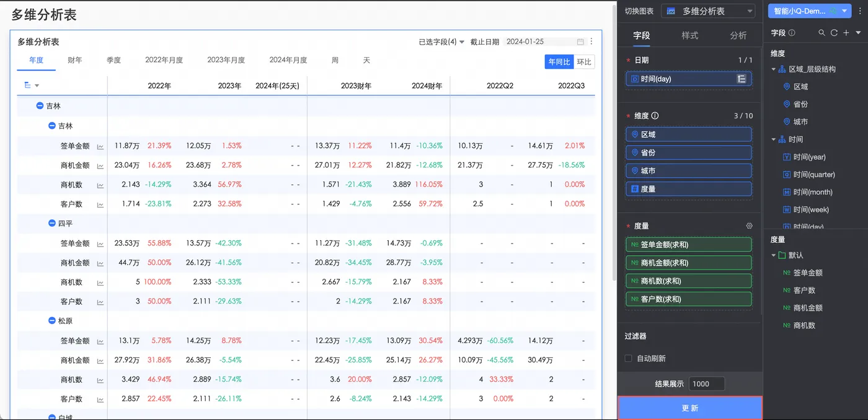The height and width of the screenshot is (420, 868).
Task: Switch to the 样式 tab
Action: 690,35
